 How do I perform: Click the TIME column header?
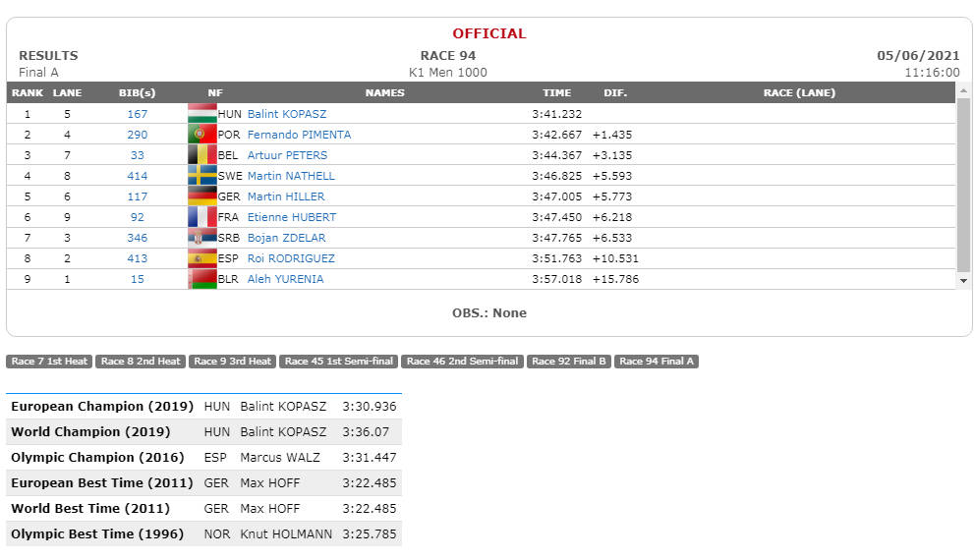(x=556, y=92)
